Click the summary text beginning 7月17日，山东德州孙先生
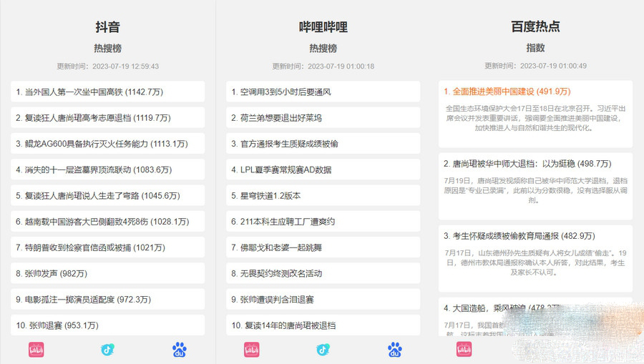Screen dimensions: 644x364 coord(535,262)
